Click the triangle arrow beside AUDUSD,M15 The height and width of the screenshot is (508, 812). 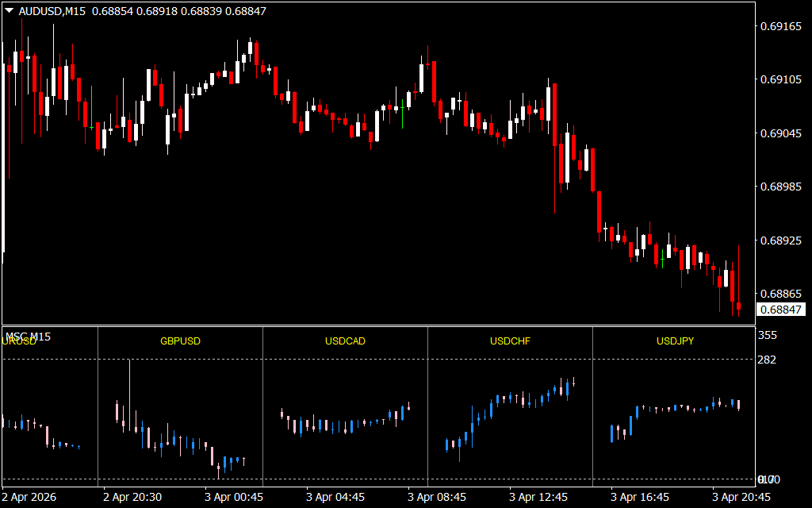[x=9, y=11]
